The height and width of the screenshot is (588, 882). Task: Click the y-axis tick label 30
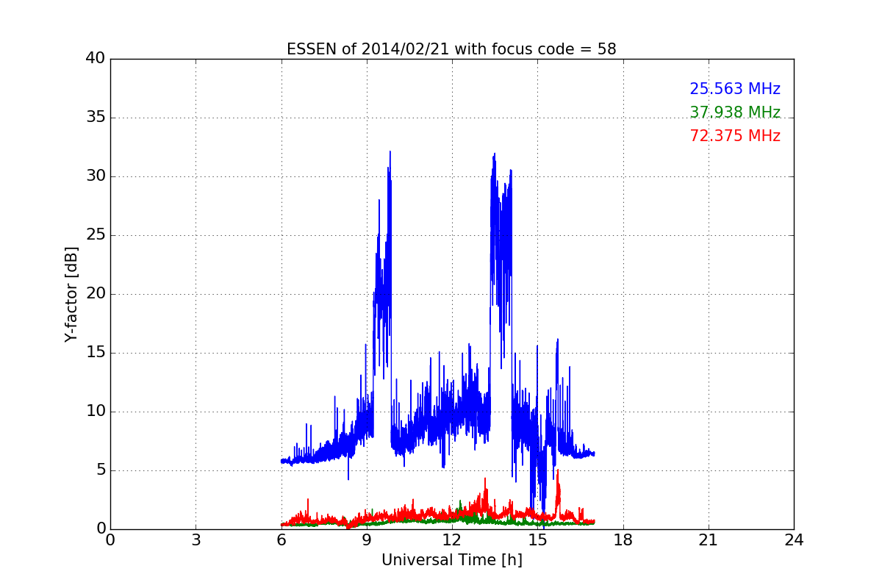point(96,176)
